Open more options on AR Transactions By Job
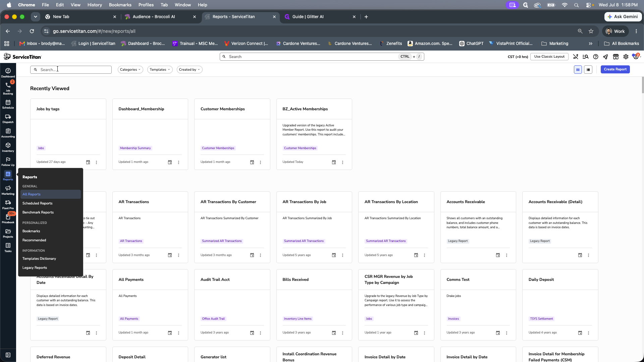Viewport: 644px width, 362px height. tap(342, 255)
